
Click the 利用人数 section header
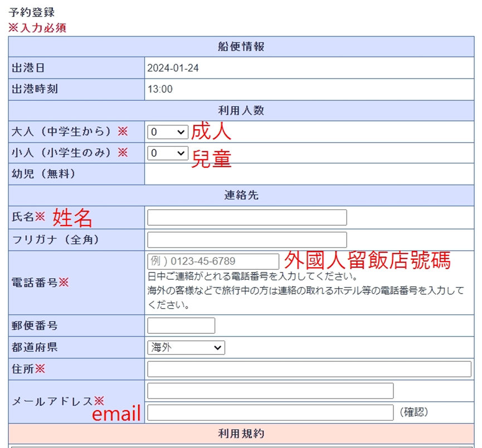click(241, 110)
